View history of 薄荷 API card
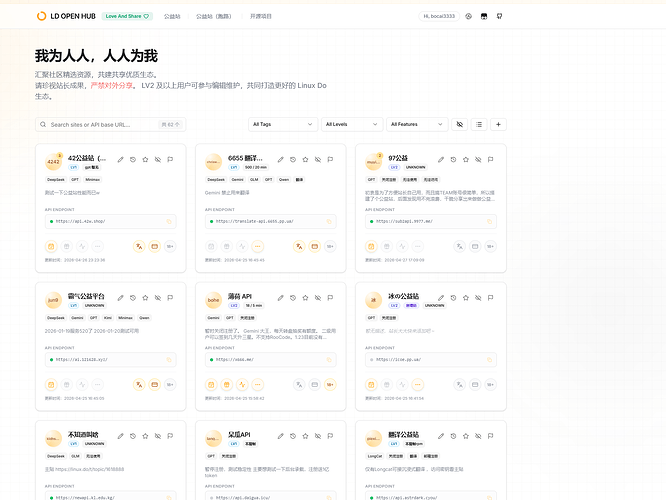Viewport: 666px width, 500px height. tap(293, 298)
